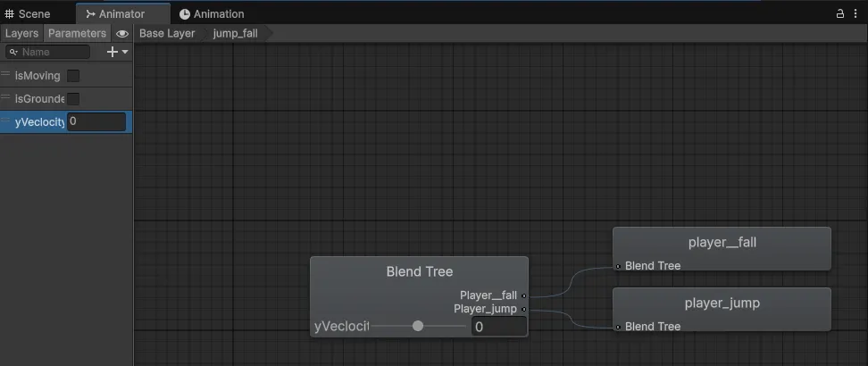868x366 pixels.
Task: Click the Animation tab clock icon
Action: click(184, 14)
